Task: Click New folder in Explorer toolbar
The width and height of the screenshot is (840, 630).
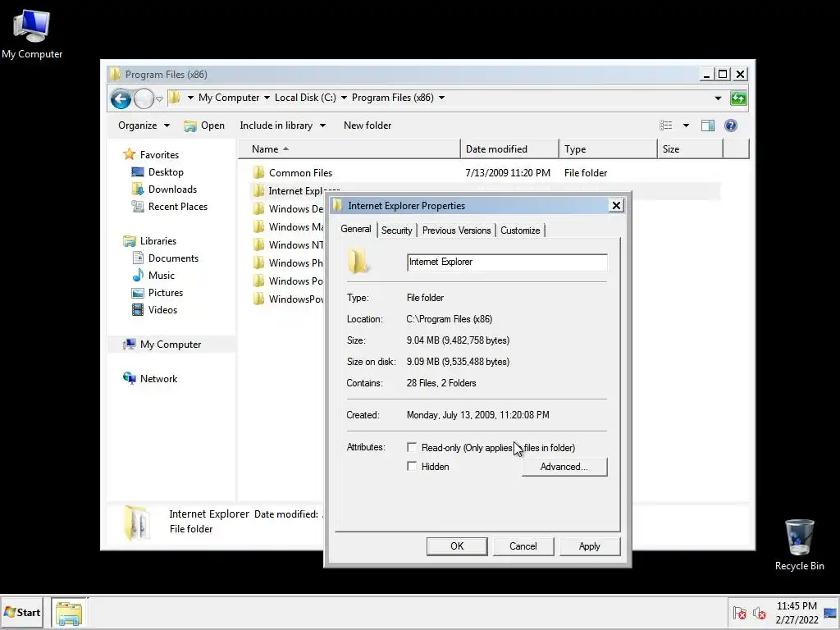Action: (367, 126)
